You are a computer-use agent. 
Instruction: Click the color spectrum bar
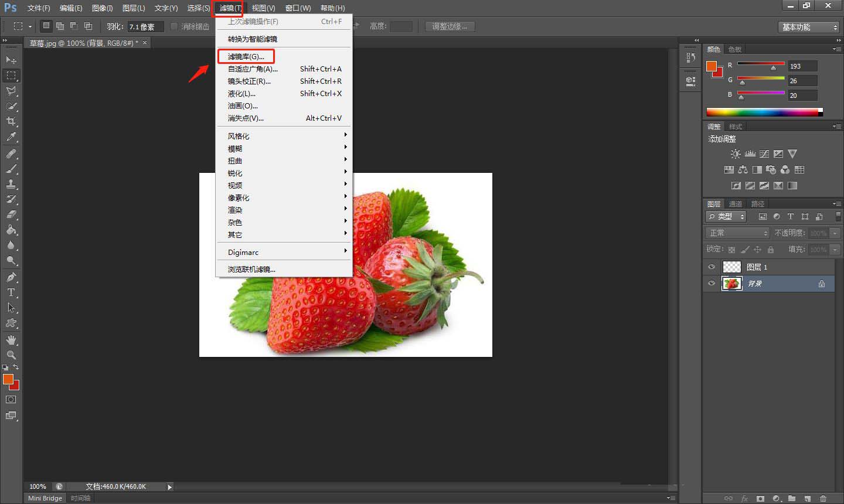762,112
